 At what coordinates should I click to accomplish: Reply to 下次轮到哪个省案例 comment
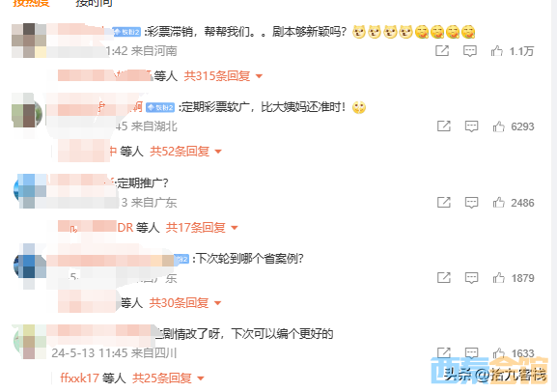click(471, 278)
